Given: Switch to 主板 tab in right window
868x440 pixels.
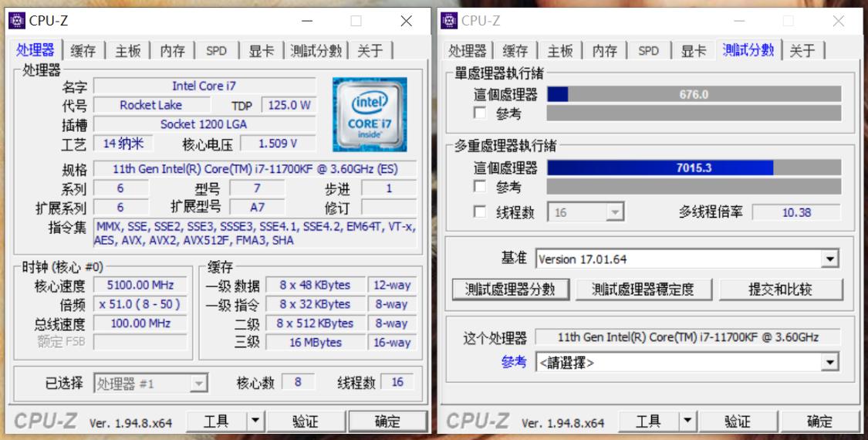Looking at the screenshot, I should tap(560, 51).
